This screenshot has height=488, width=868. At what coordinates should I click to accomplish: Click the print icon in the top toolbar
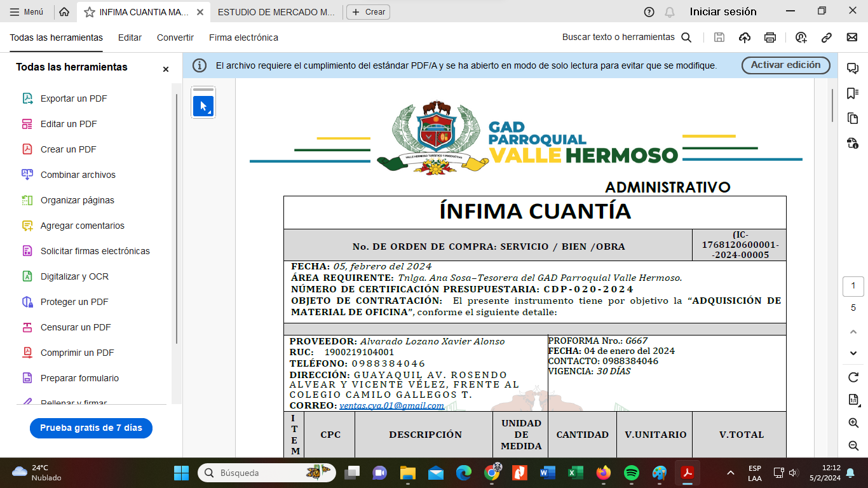tap(770, 37)
